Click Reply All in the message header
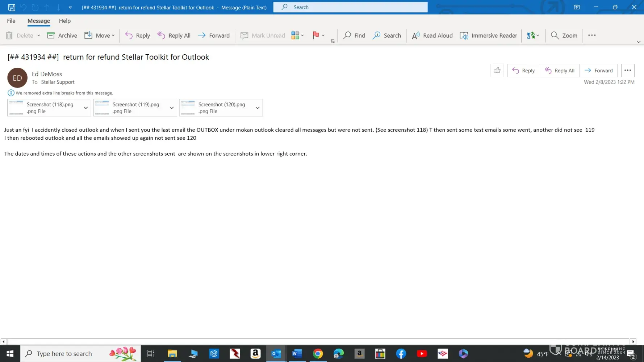644x362 pixels. [560, 71]
